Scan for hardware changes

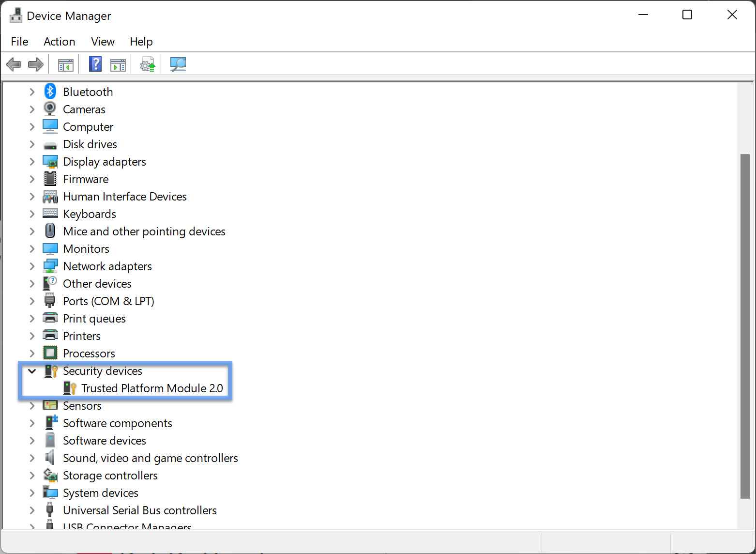coord(178,64)
